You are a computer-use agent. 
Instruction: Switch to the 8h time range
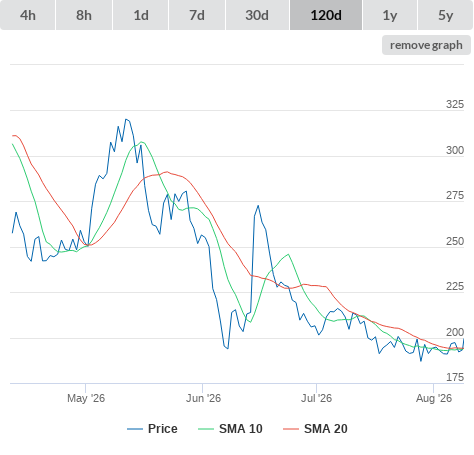coord(84,15)
